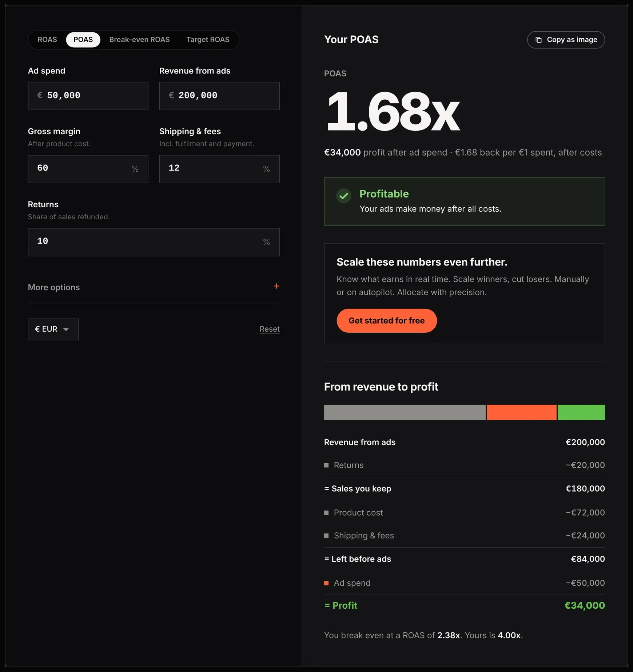Click the €34,000 Profit total value

coord(585,605)
